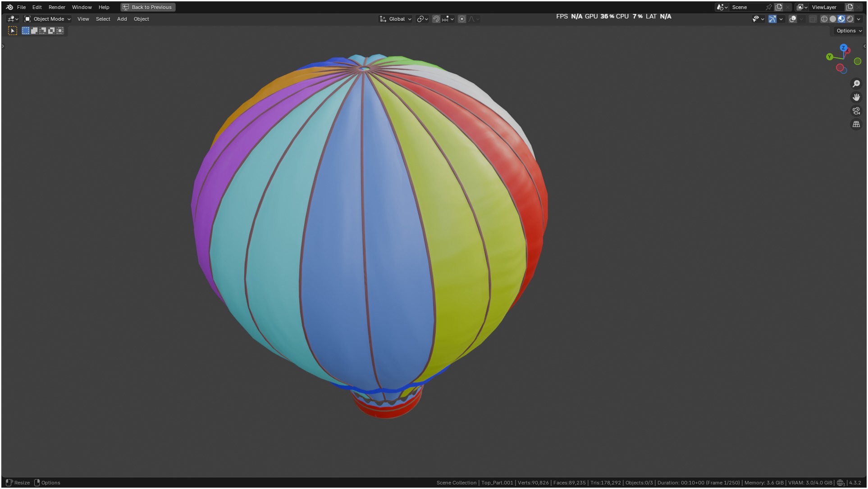Open the snapping options dropdown
868x489 pixels.
coord(448,19)
